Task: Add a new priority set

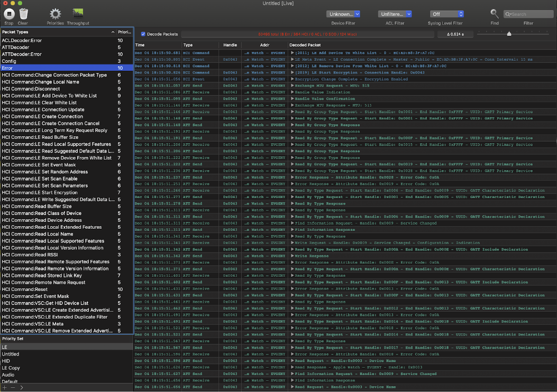Action: (x=5, y=388)
